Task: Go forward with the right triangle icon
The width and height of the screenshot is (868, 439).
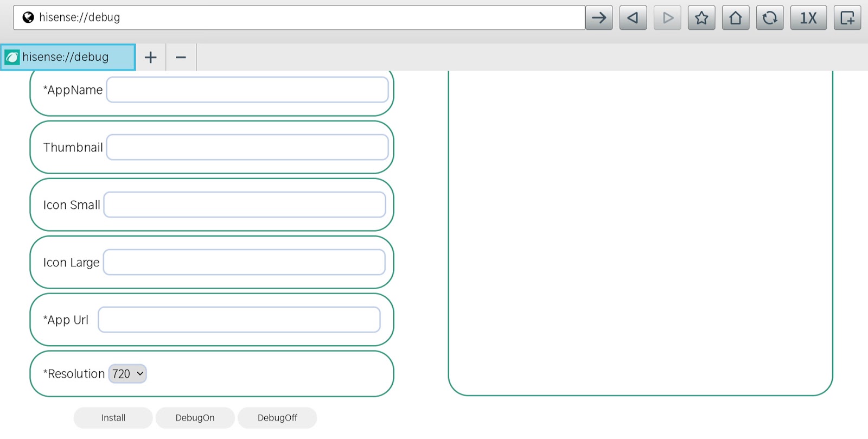Action: point(667,18)
